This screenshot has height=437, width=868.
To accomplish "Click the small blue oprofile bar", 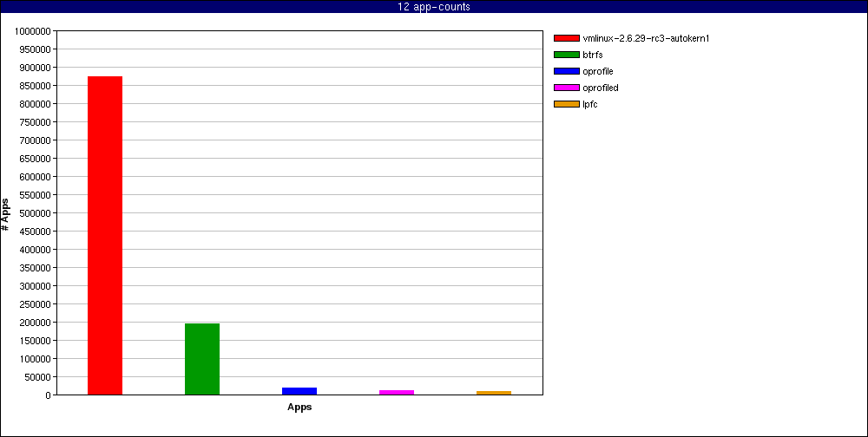I will [299, 391].
